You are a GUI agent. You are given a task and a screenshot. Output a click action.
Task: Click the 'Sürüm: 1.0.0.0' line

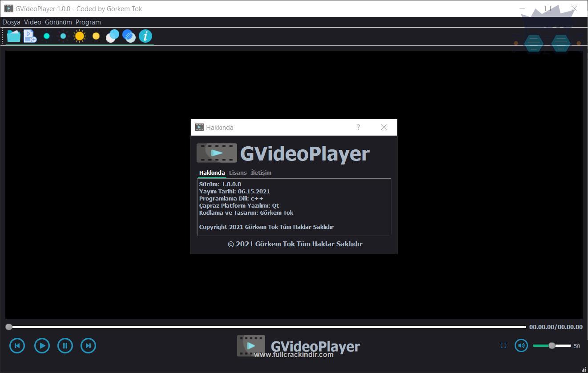tap(220, 184)
